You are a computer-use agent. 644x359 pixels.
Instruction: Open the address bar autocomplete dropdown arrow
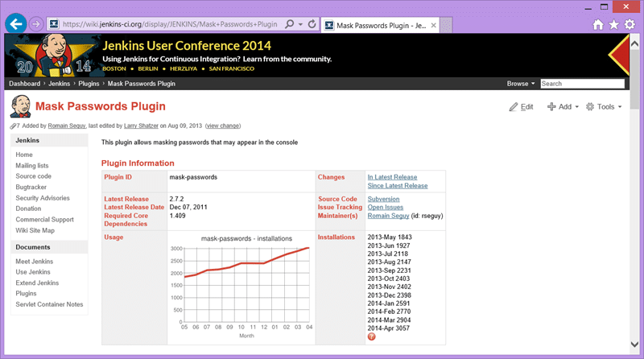click(x=300, y=25)
